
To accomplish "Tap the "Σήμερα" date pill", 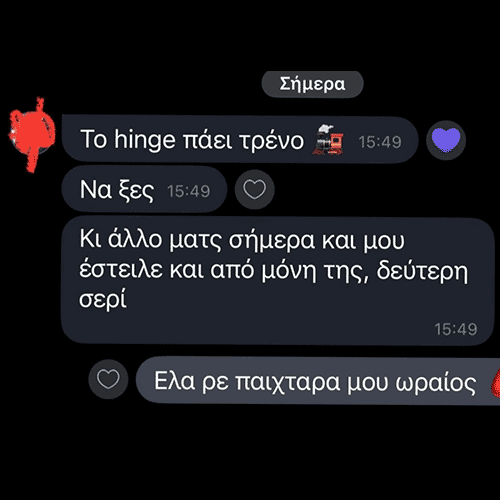I will 312,84.
